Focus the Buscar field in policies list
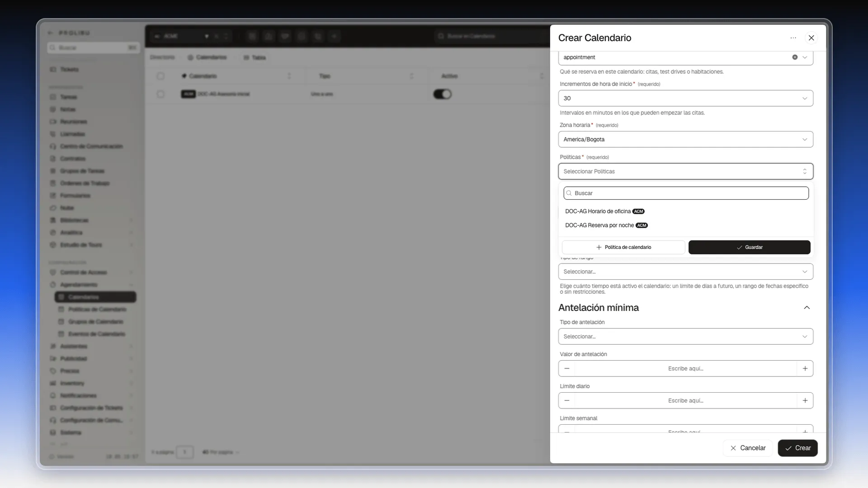The image size is (868, 488). coord(686,193)
